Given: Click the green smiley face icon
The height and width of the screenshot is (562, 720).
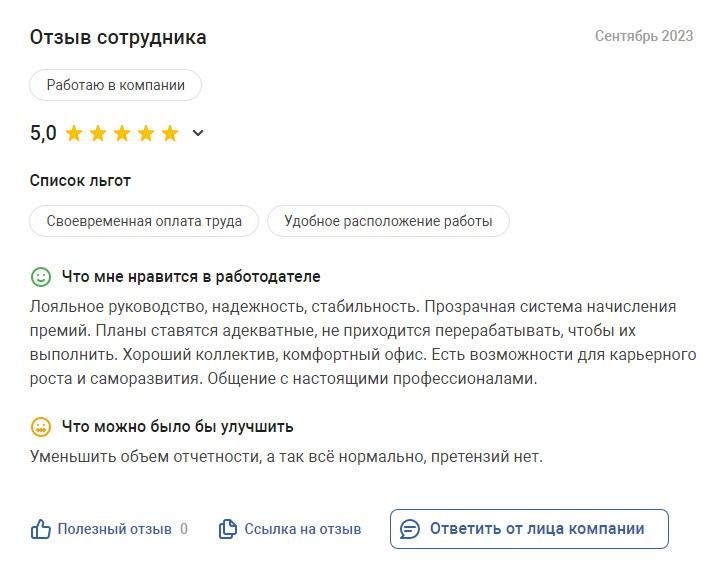Looking at the screenshot, I should click(x=41, y=277).
